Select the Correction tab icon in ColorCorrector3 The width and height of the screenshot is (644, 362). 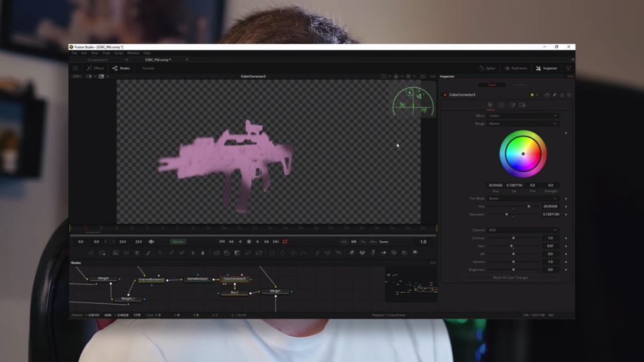(491, 105)
